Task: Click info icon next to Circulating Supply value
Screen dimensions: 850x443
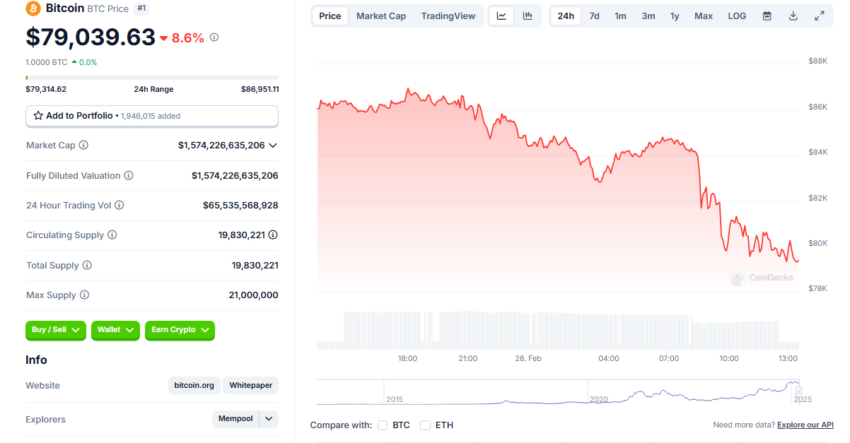Action: click(x=273, y=235)
